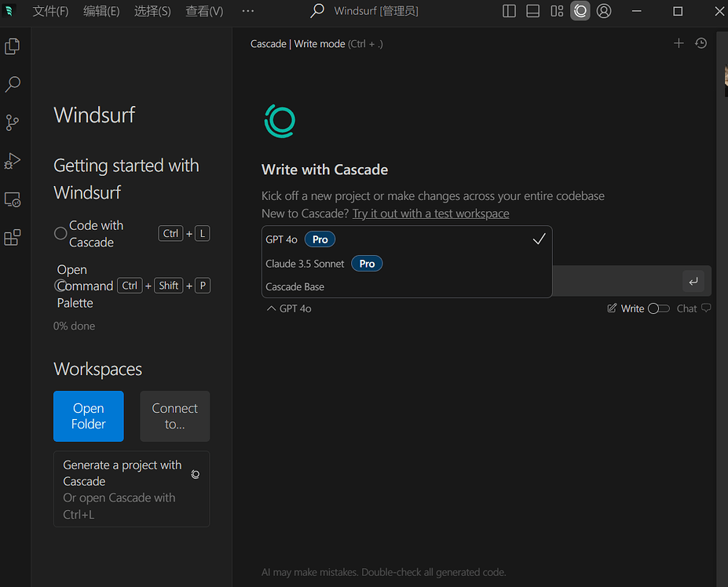
Task: Open the 查看(V) menu
Action: tap(204, 11)
